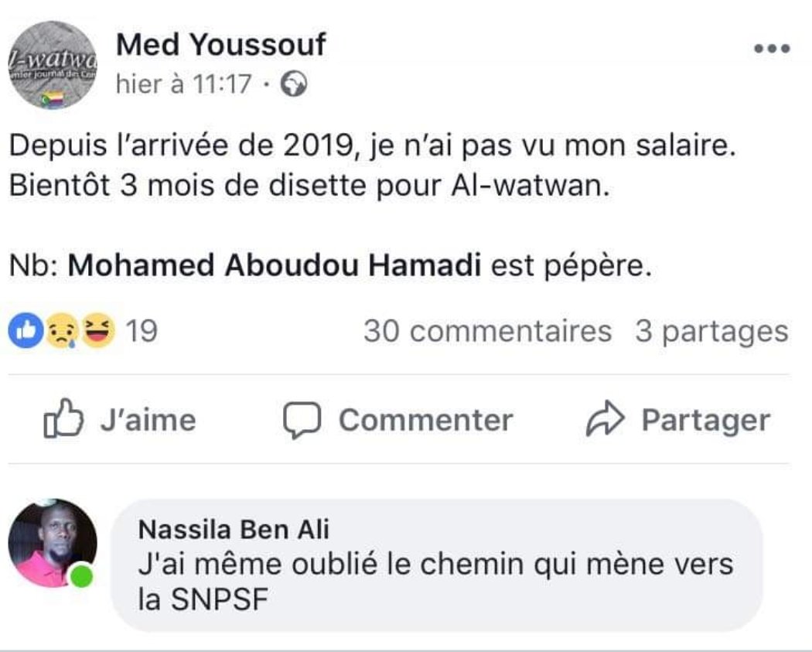The width and height of the screenshot is (812, 652).
Task: Click the blue thumbs-up reaction emoji
Action: click(x=23, y=332)
